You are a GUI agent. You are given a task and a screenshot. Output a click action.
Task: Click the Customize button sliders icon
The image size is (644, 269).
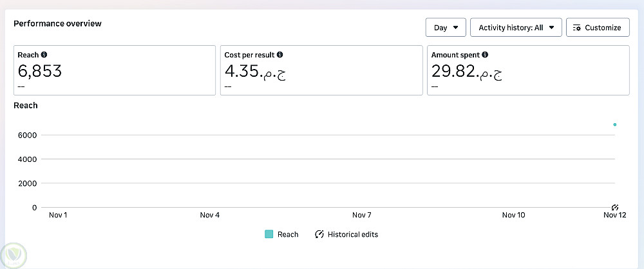(x=577, y=28)
